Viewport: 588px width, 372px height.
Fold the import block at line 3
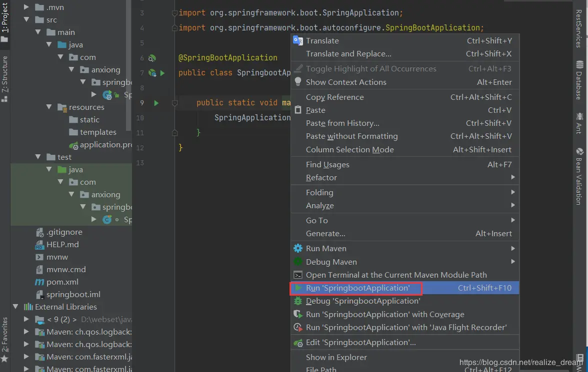[175, 13]
